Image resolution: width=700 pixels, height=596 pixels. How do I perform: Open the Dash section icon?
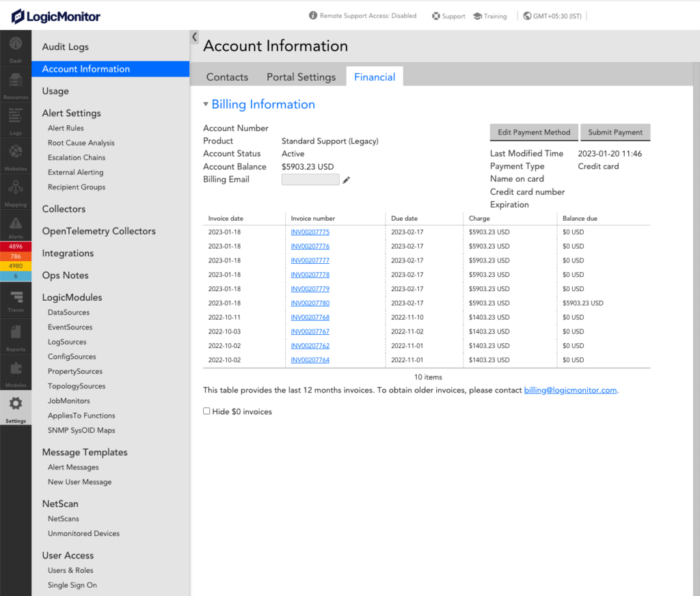[x=16, y=44]
